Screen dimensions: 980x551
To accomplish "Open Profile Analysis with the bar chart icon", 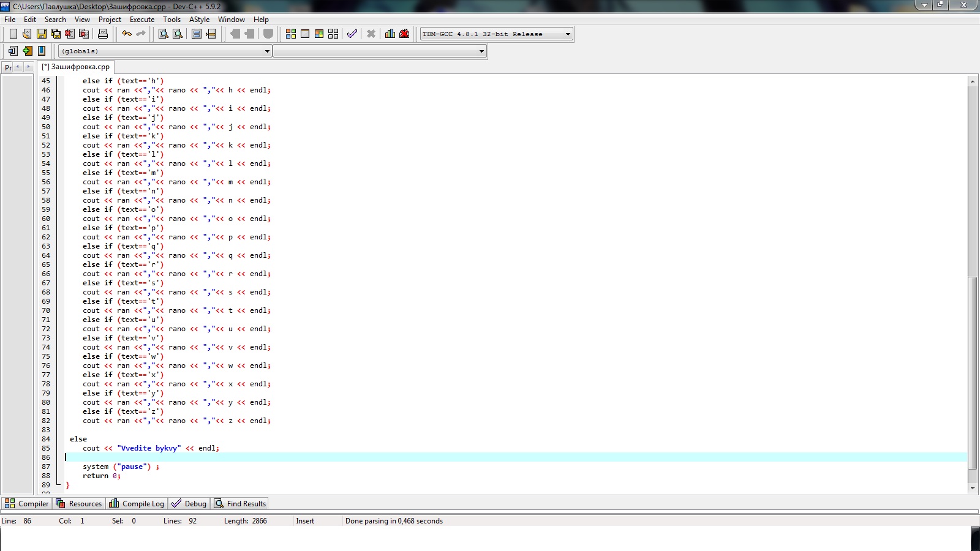I will [x=390, y=34].
